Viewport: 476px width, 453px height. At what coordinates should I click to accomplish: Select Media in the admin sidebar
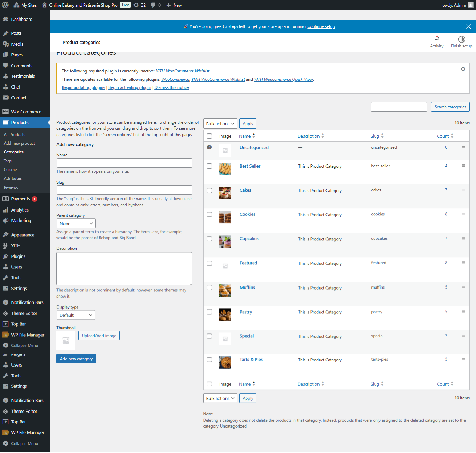17,44
